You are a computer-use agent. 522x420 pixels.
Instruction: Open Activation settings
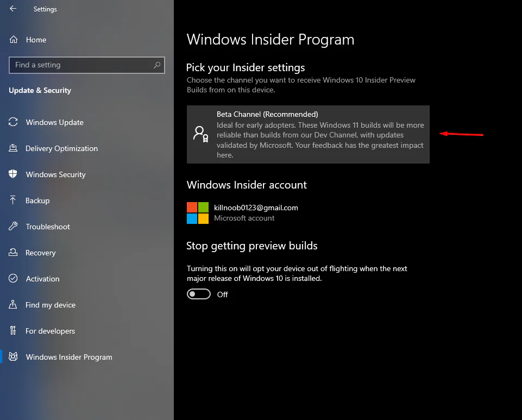coord(42,279)
